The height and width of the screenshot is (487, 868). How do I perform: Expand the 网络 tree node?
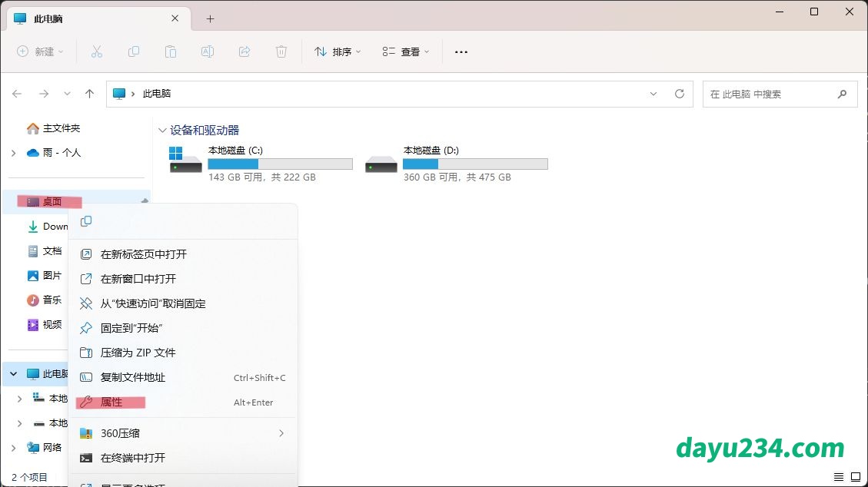(14, 448)
